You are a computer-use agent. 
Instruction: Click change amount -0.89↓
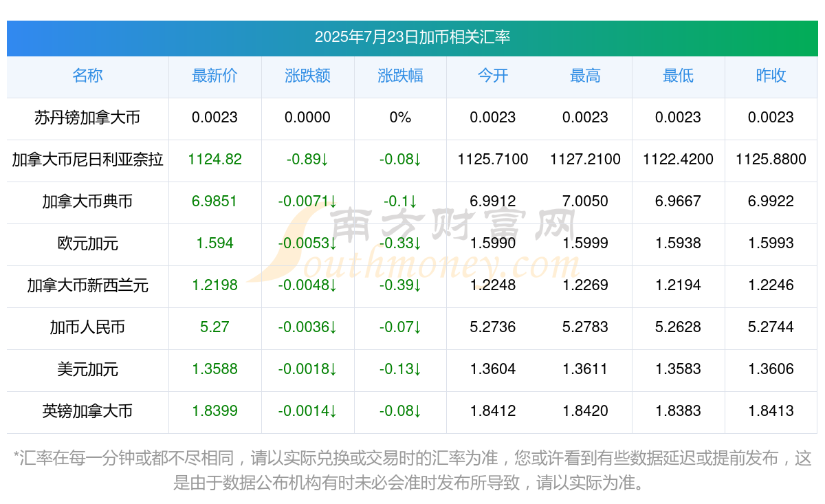307,160
